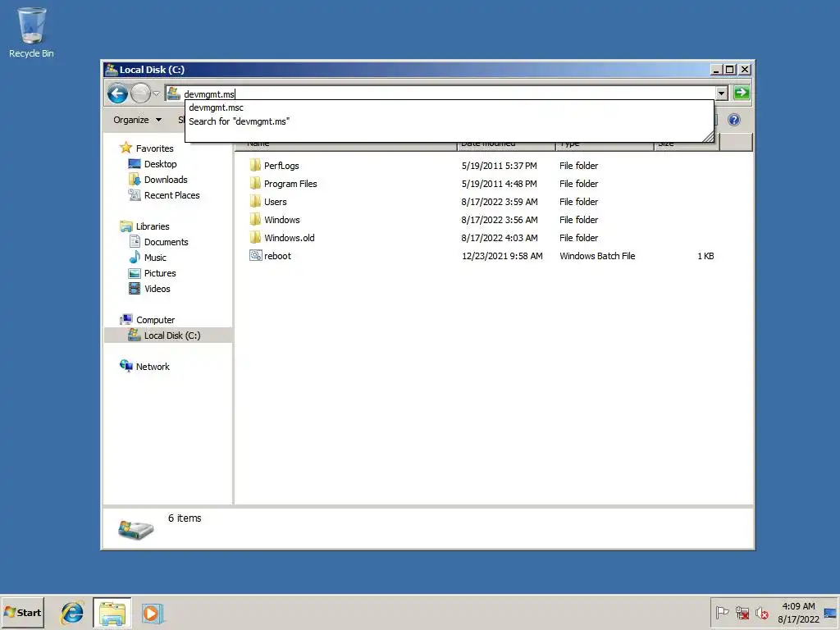Image resolution: width=840 pixels, height=630 pixels.
Task: Select Computer in the navigation pane
Action: [x=155, y=320]
